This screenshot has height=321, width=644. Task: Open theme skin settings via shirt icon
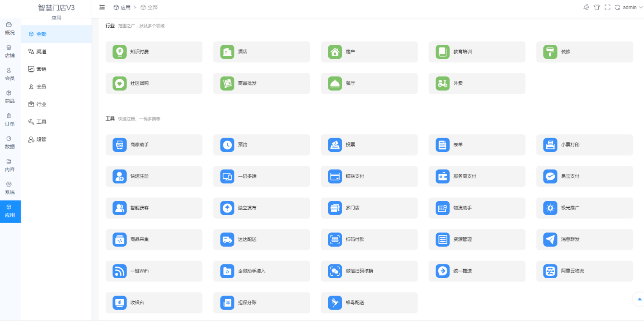point(597,7)
